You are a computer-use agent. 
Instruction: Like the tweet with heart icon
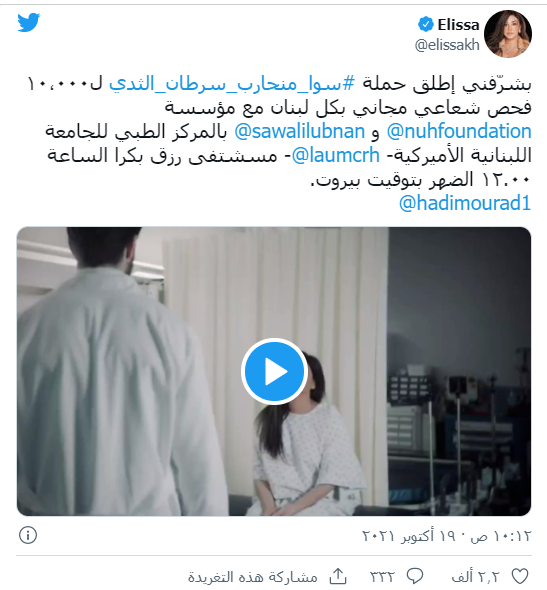pos(520,576)
